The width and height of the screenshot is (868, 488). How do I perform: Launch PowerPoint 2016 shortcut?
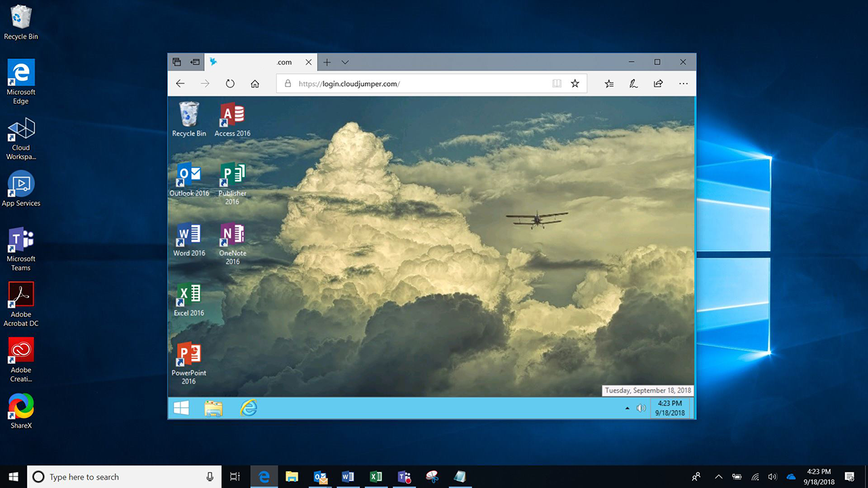point(189,360)
